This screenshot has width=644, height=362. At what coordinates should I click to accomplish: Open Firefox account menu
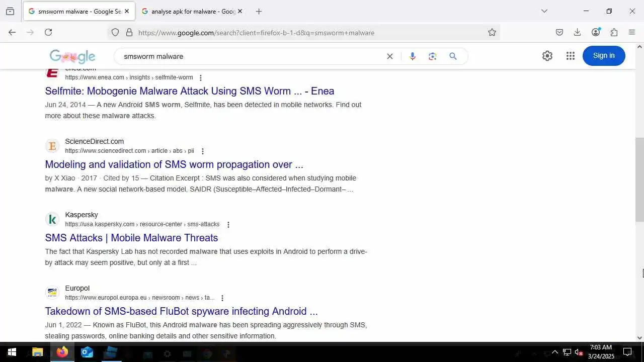pos(596,32)
